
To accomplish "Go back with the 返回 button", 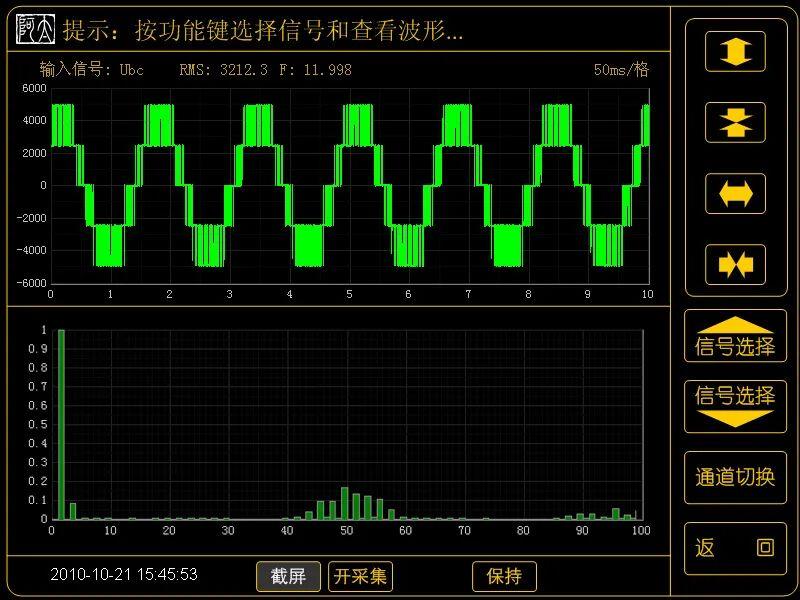I will 735,548.
